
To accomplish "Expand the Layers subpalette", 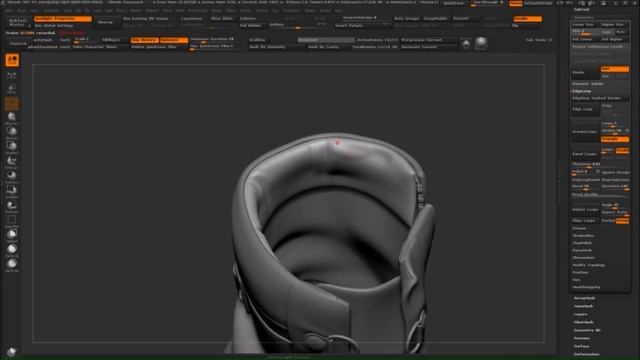I will tap(580, 314).
